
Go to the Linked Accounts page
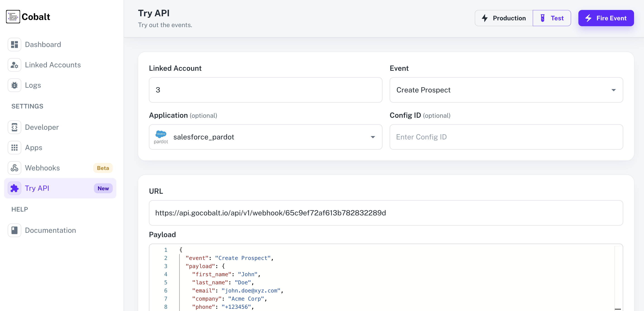[53, 65]
